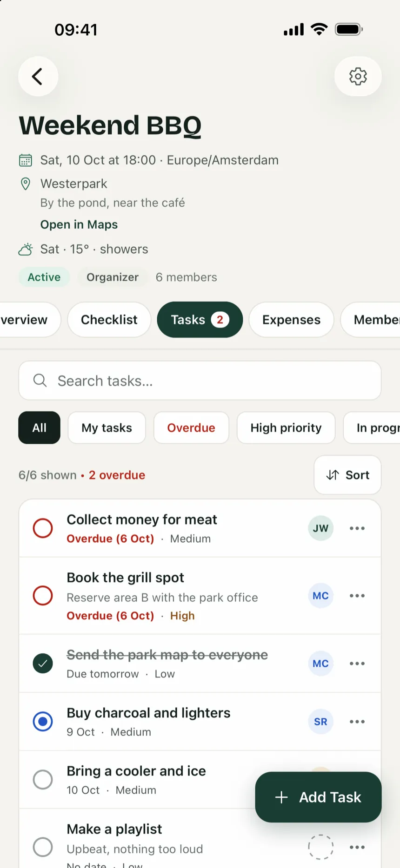Tap JW assignee avatar
The image size is (400, 868).
[320, 528]
